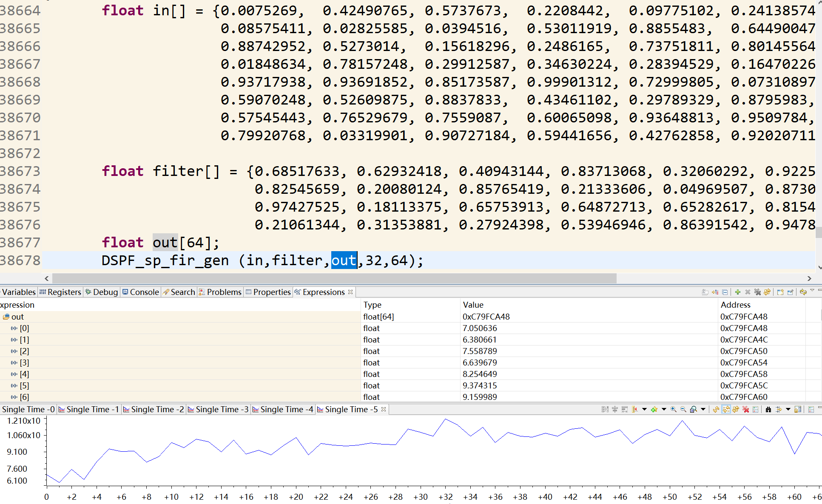Open the bookmark dropdown arrow in graph toolbar
The image size is (822, 504).
(664, 409)
